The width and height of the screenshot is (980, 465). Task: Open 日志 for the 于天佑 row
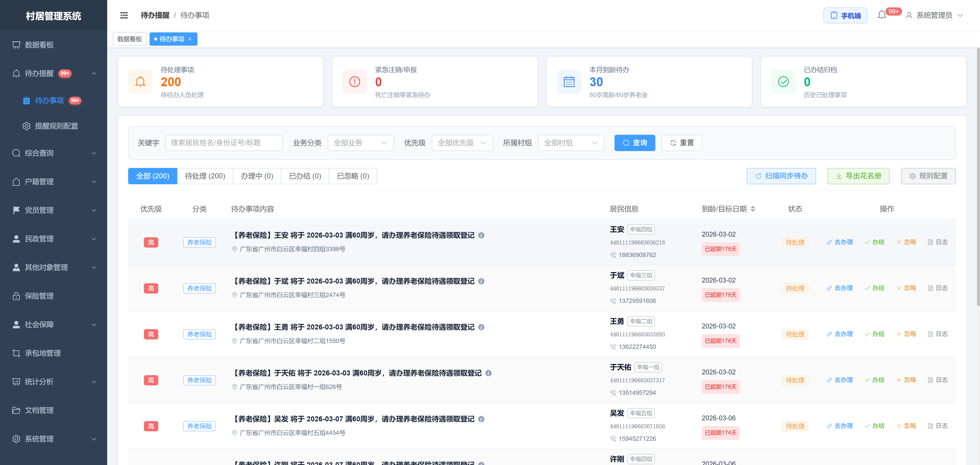coord(938,380)
